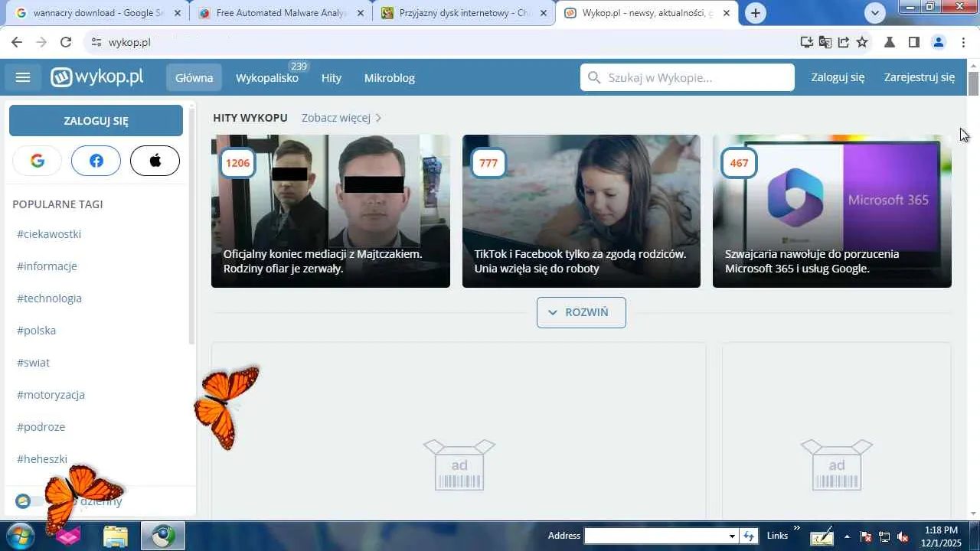Reload the wykop.pl page
Screen dimensions: 980x551
click(66, 42)
